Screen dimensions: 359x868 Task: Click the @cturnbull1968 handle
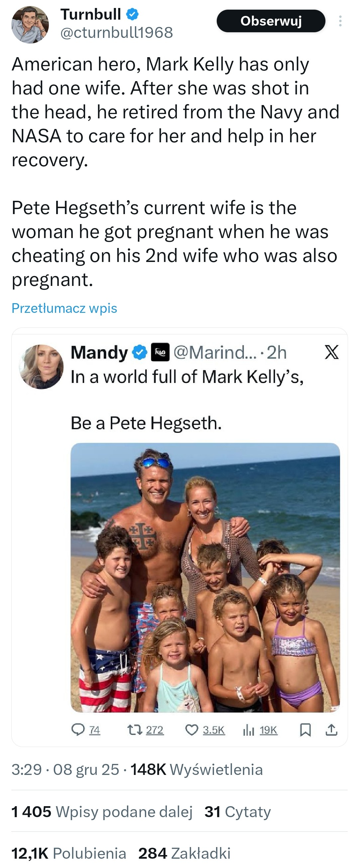(117, 33)
